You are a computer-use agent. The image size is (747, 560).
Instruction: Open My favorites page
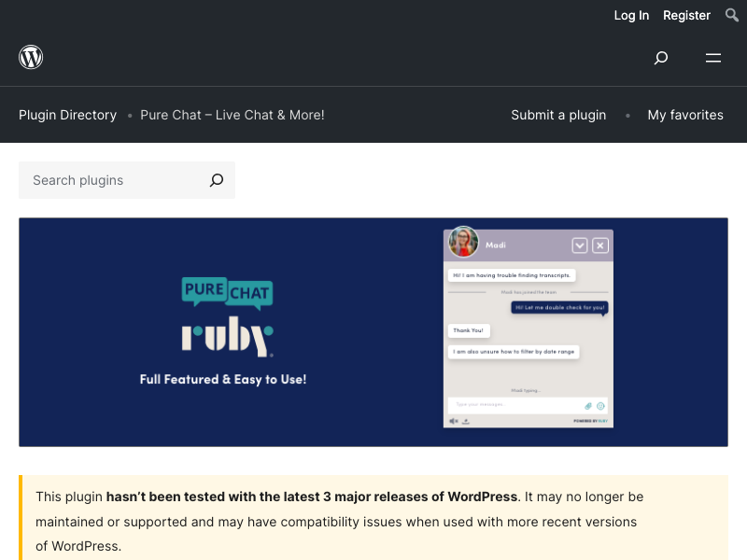pos(685,115)
